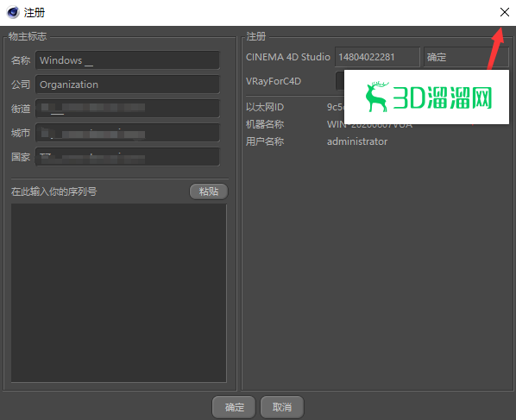Image resolution: width=516 pixels, height=420 pixels.
Task: Click the 公司 field showing Organization
Action: 128,85
